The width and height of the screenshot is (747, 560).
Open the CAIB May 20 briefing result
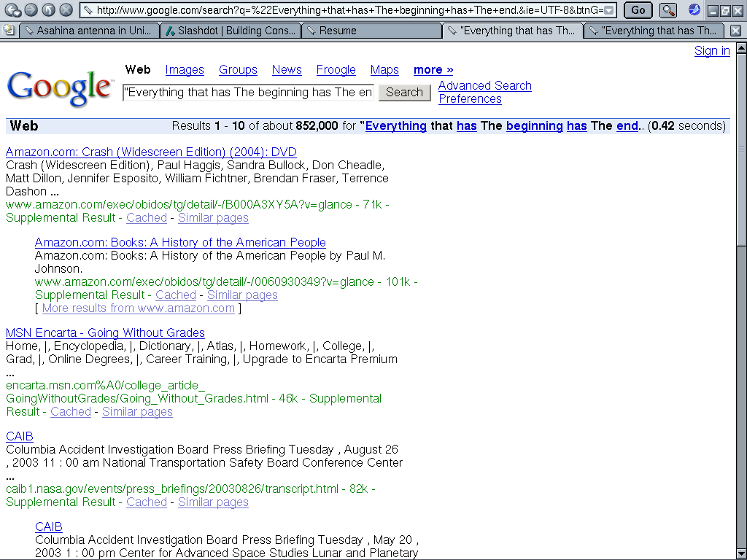[x=49, y=526]
